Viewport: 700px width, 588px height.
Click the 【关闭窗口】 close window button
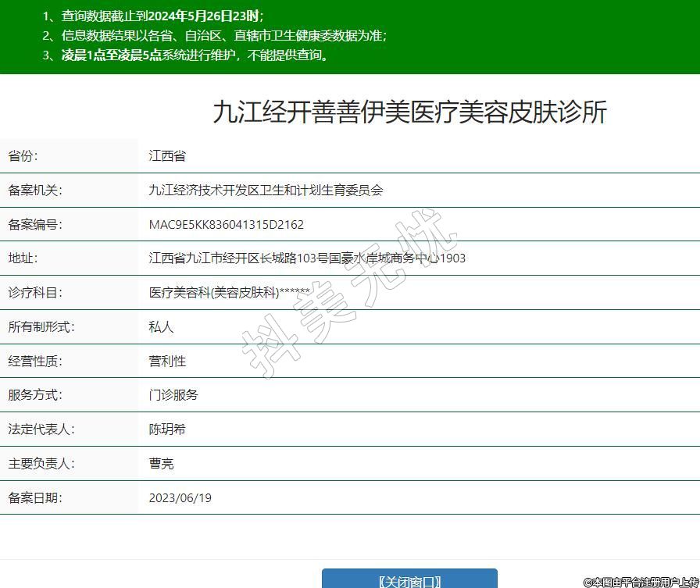click(409, 579)
